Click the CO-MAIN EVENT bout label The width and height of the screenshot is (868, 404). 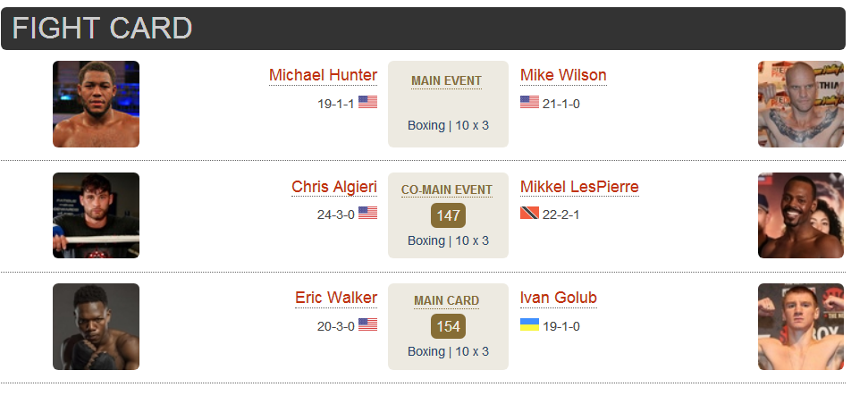point(447,189)
